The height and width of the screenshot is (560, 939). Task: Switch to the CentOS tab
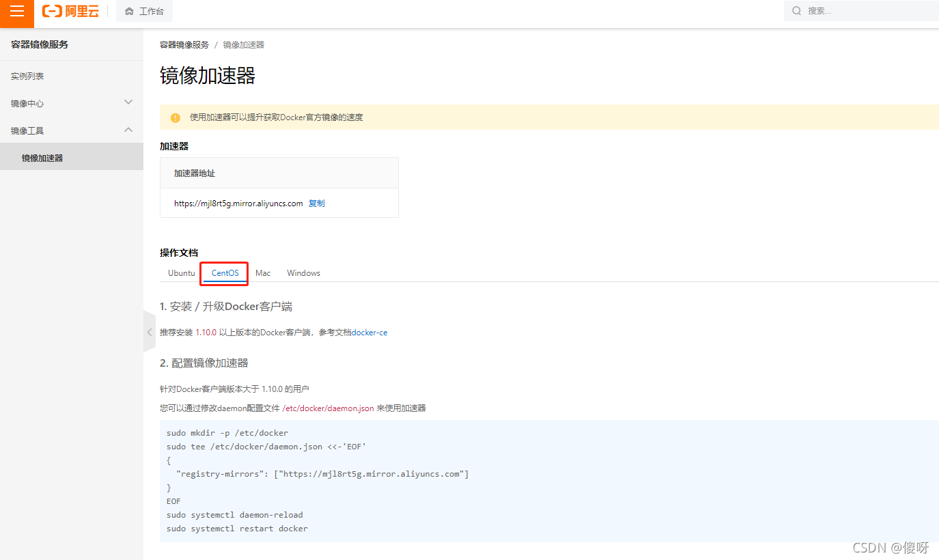coord(225,273)
